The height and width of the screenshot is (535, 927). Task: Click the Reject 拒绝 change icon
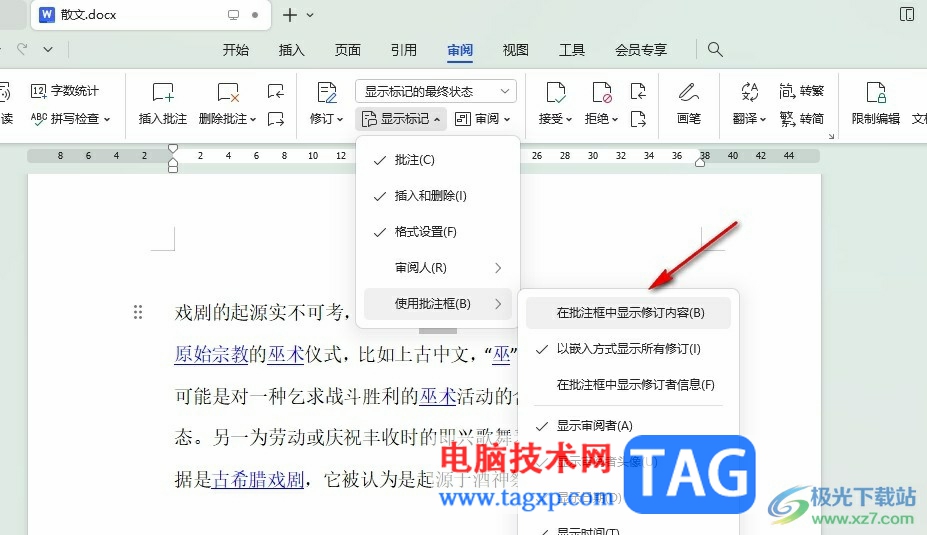click(601, 93)
